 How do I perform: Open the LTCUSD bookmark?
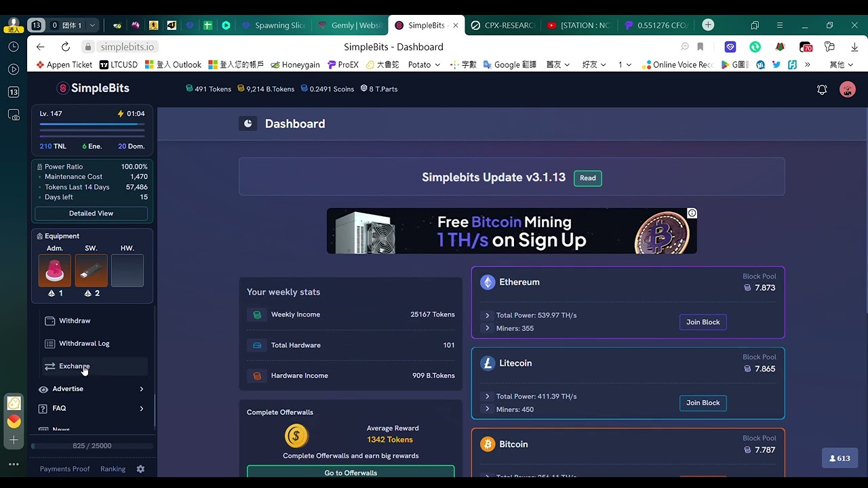[119, 64]
